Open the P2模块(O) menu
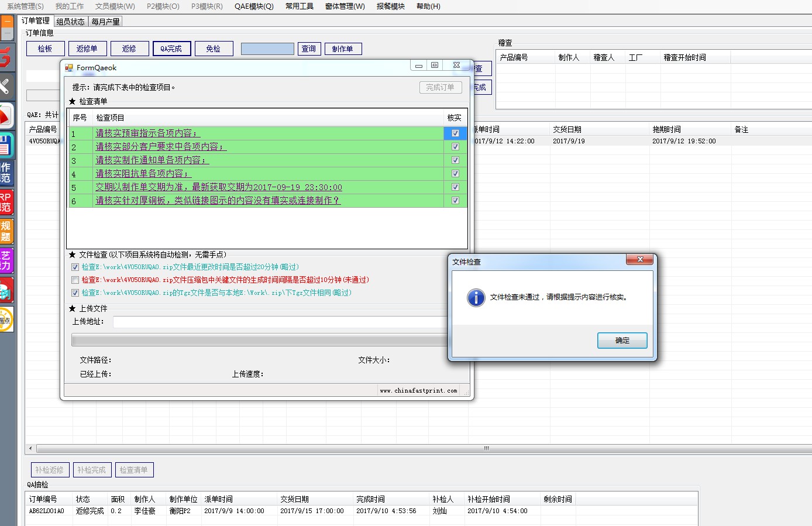 (163, 6)
